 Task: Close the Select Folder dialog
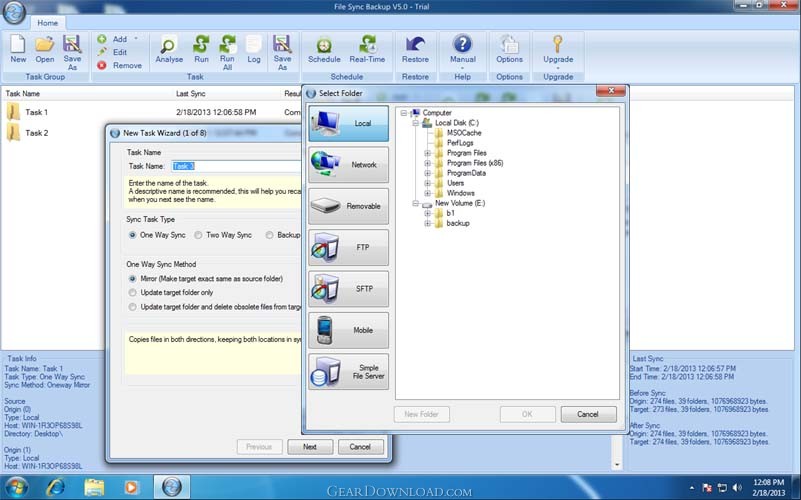click(x=611, y=91)
